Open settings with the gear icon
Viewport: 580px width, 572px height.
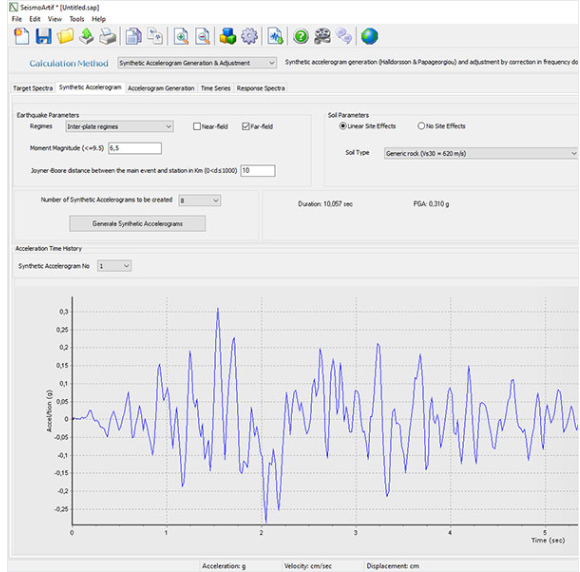pyautogui.click(x=249, y=36)
